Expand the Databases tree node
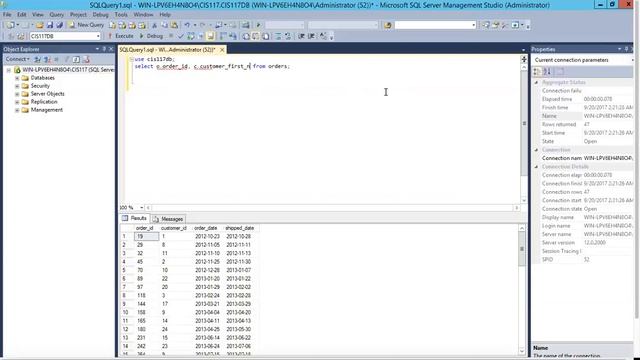Image resolution: width=640 pixels, height=360 pixels. (17, 78)
